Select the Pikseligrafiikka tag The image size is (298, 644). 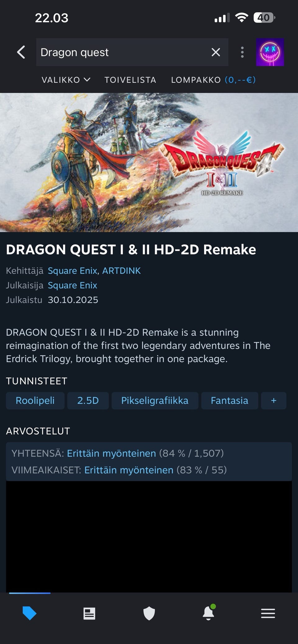[x=155, y=401]
